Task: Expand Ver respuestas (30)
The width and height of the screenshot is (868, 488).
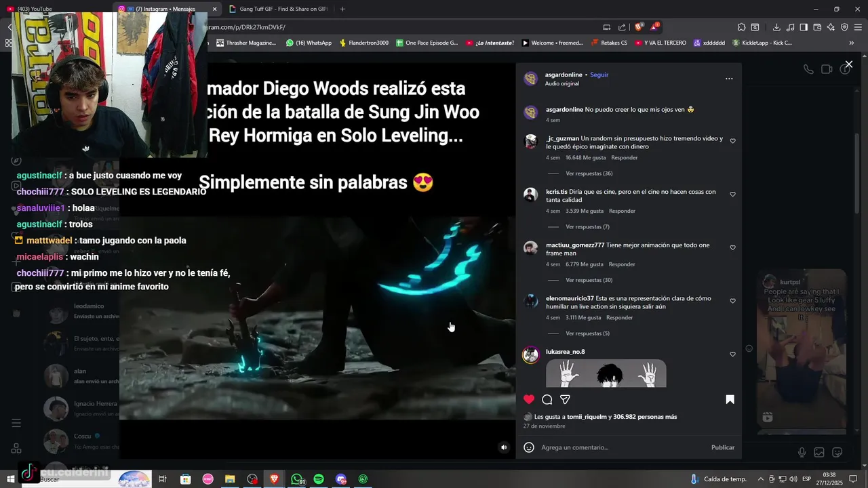Action: (x=589, y=280)
